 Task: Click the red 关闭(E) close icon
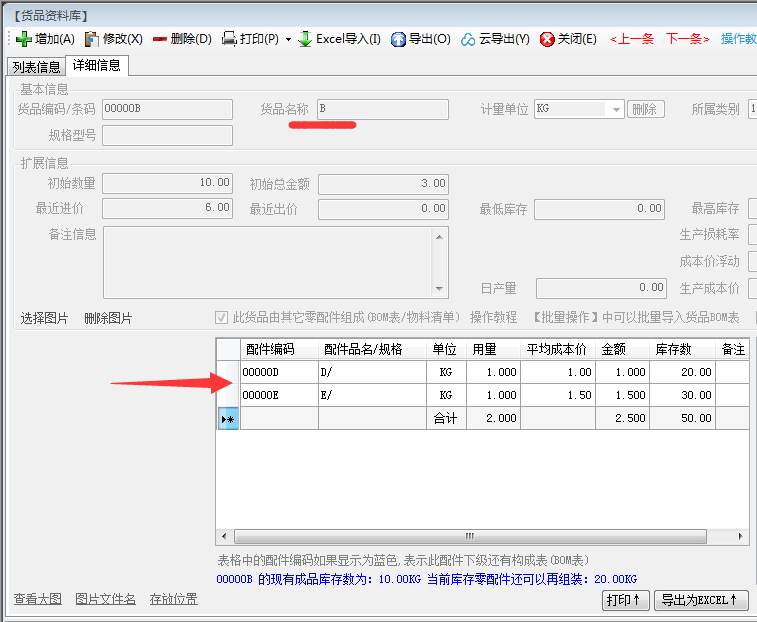pos(547,39)
